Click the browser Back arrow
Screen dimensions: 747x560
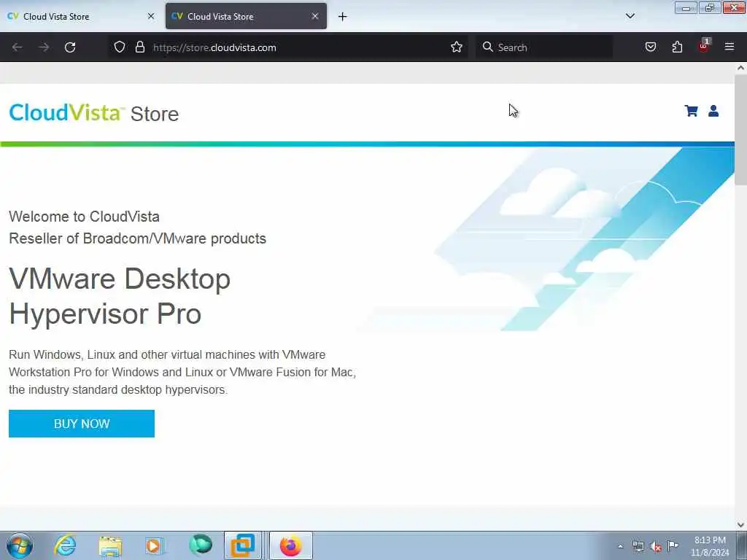click(x=18, y=47)
